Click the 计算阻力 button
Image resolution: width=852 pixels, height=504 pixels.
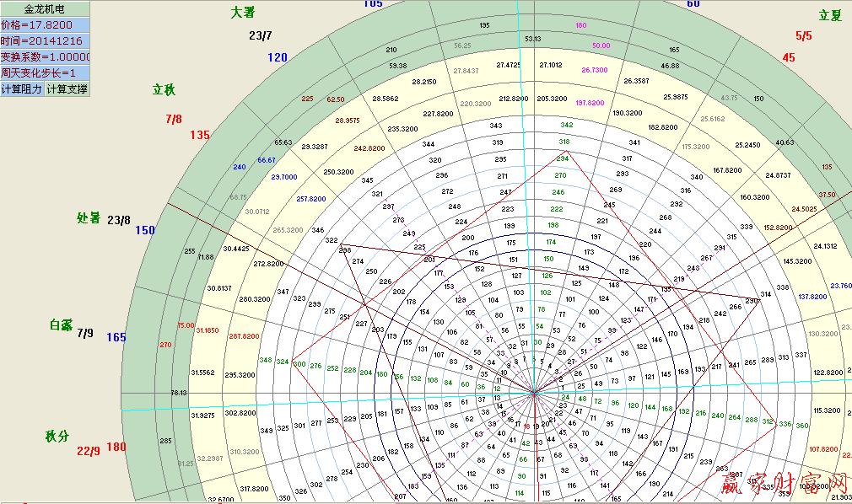pos(22,88)
